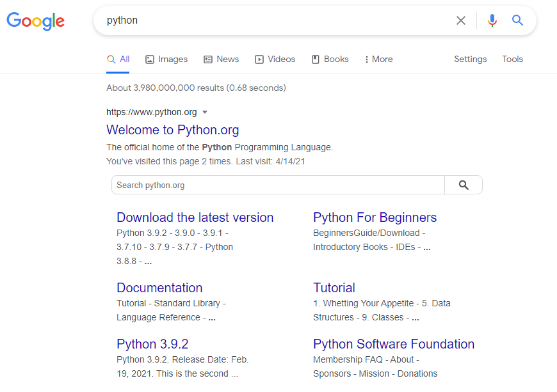Click the results count text
The width and height of the screenshot is (557, 392).
196,88
